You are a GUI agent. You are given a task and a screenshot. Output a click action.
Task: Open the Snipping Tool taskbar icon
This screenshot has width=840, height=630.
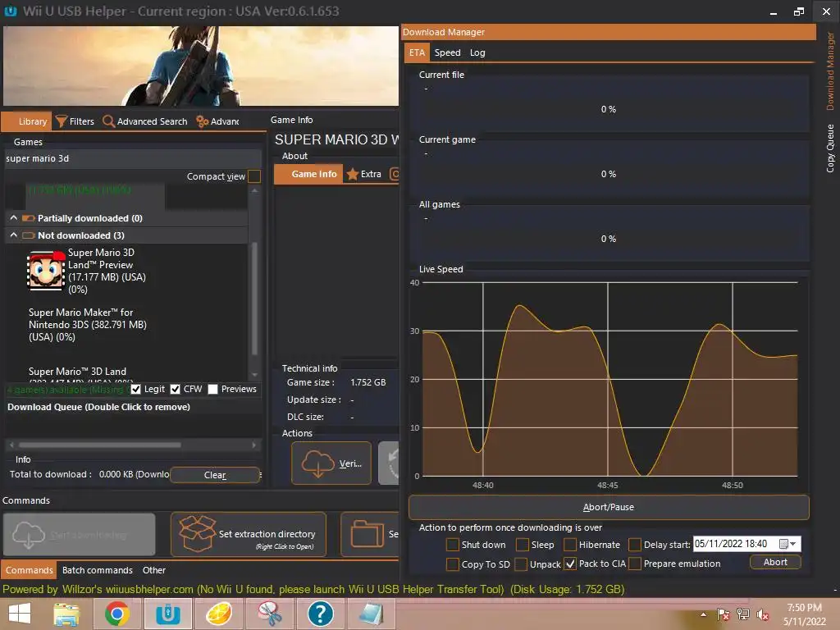(x=269, y=614)
